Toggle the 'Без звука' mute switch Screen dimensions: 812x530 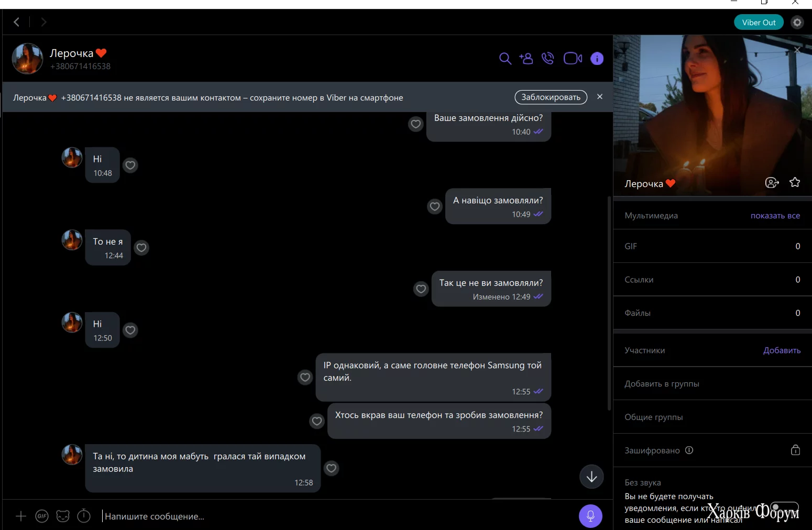click(x=784, y=508)
